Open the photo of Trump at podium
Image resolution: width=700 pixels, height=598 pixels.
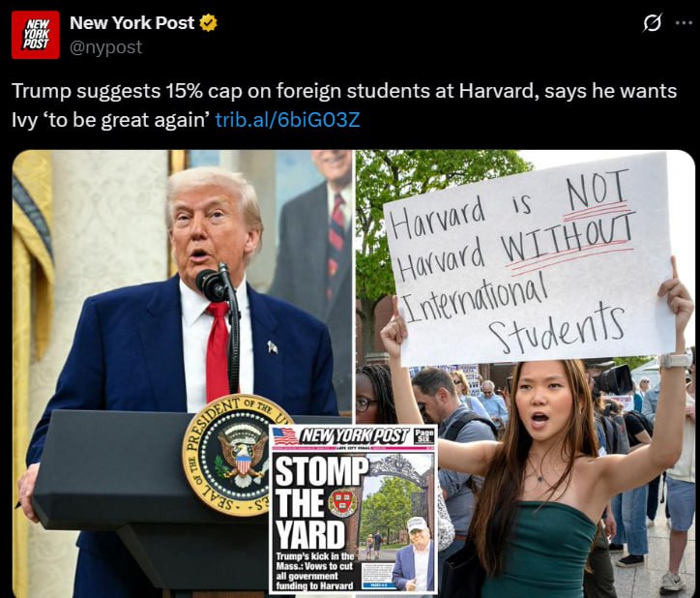click(x=183, y=374)
